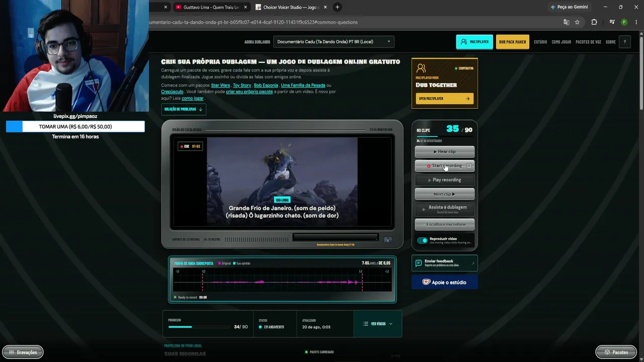
Task: Click the feedback chat bubble icon
Action: (x=418, y=263)
